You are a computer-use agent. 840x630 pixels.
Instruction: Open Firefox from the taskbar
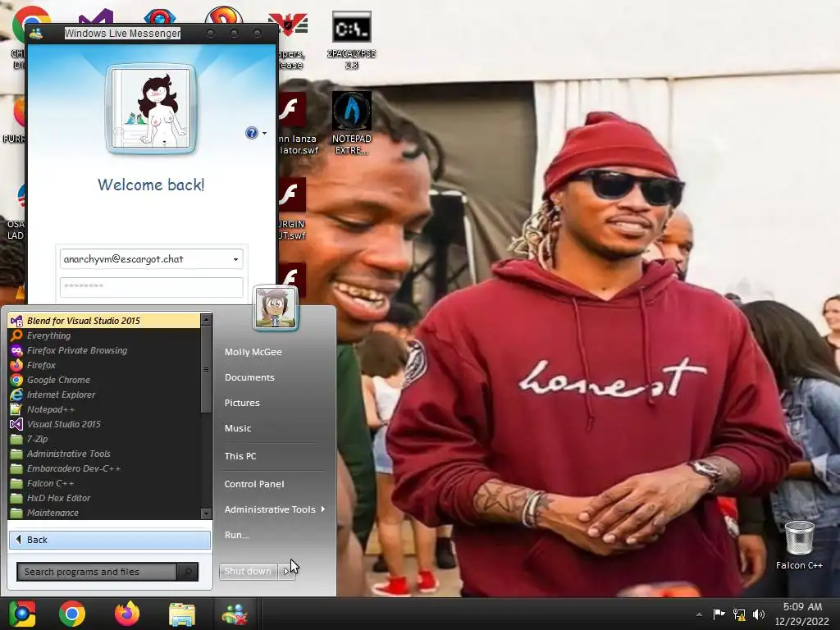[127, 614]
